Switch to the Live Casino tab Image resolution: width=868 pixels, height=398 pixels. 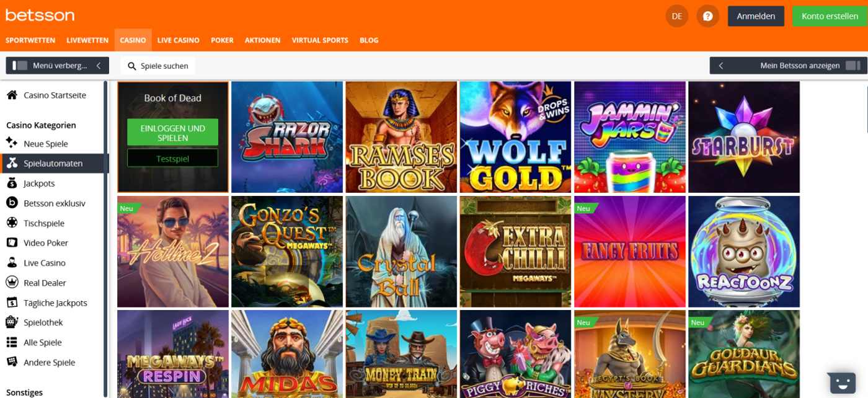(x=179, y=40)
